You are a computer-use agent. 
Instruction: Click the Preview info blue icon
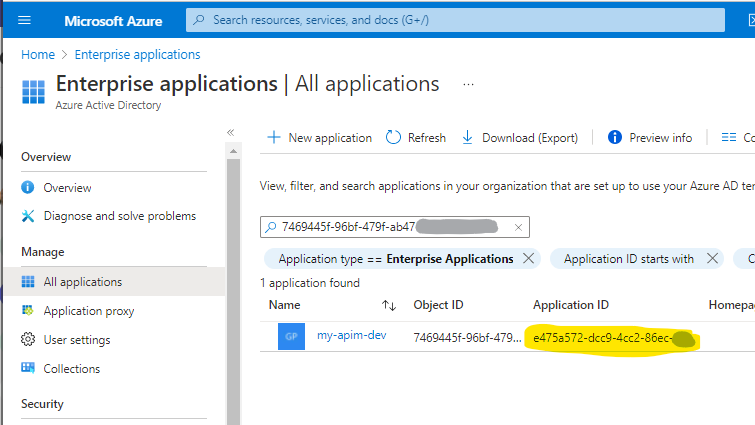pyautogui.click(x=615, y=137)
